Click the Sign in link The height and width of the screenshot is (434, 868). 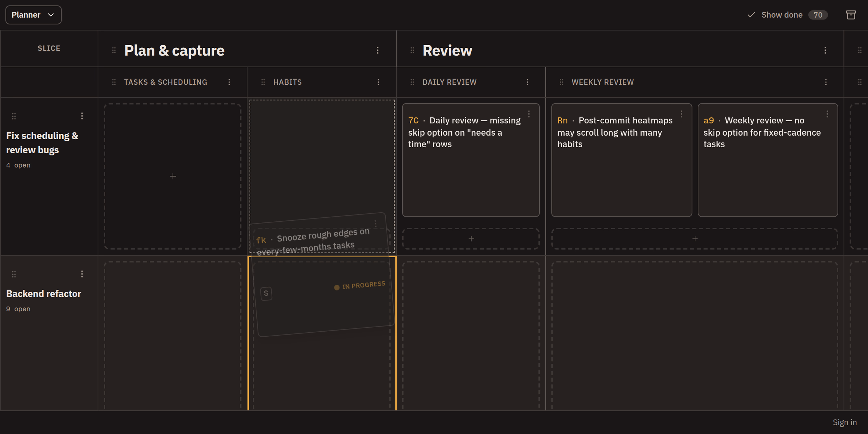pos(845,422)
